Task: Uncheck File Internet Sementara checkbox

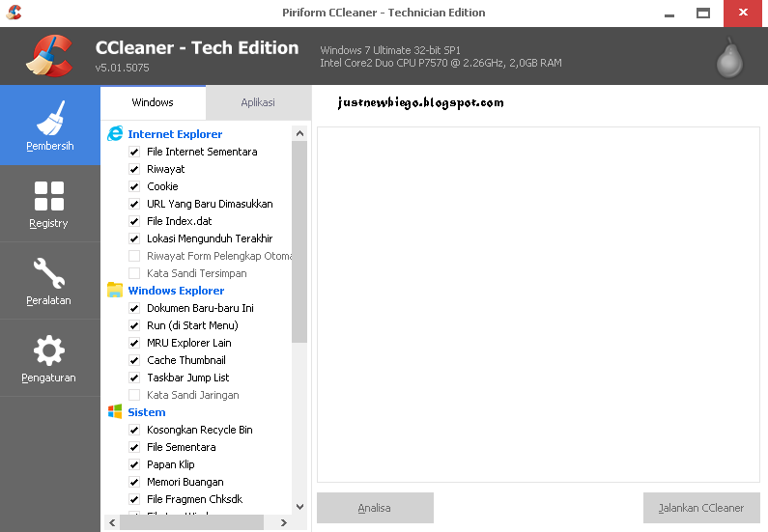Action: tap(134, 152)
